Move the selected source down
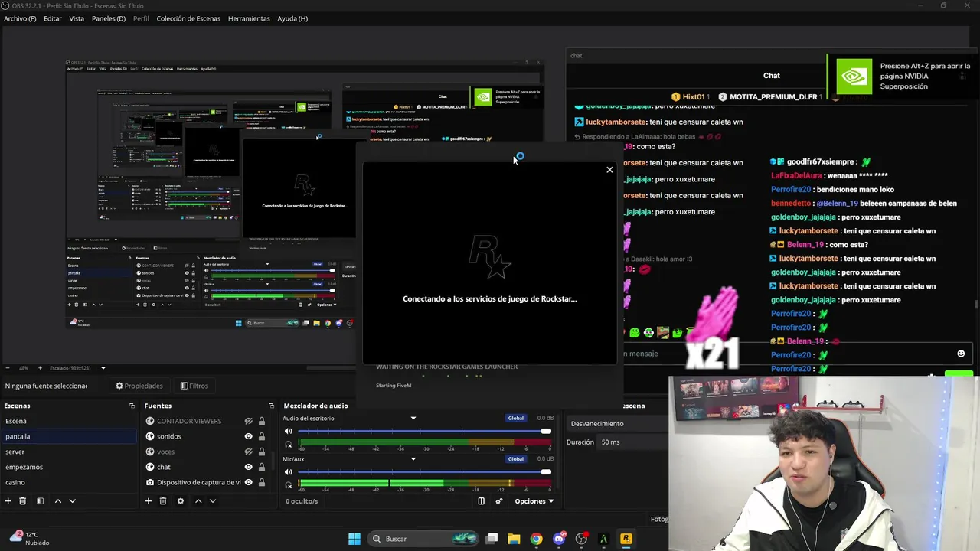980x551 pixels. coord(213,501)
